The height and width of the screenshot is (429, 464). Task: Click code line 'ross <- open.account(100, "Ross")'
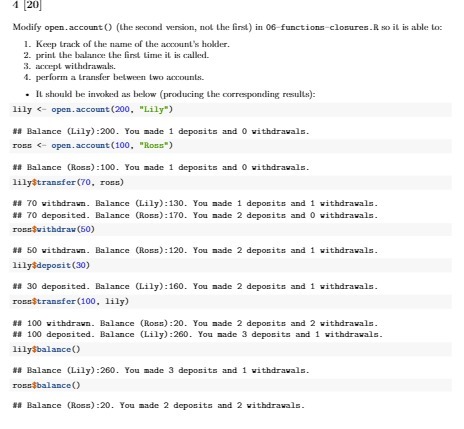pyautogui.click(x=93, y=146)
